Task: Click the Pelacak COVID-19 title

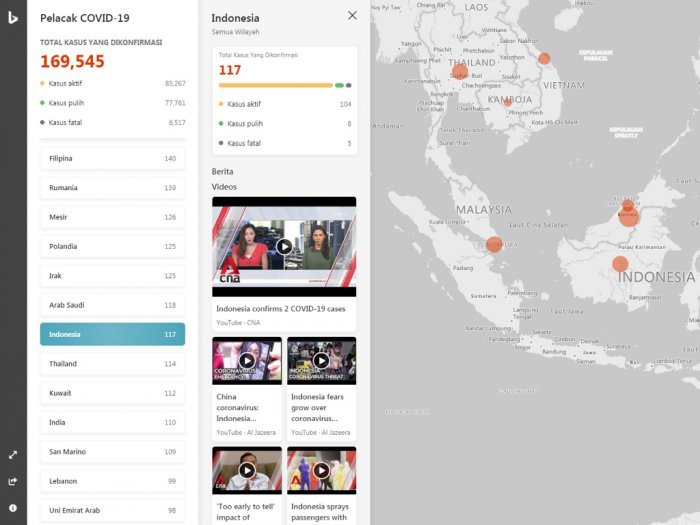Action: pyautogui.click(x=85, y=18)
